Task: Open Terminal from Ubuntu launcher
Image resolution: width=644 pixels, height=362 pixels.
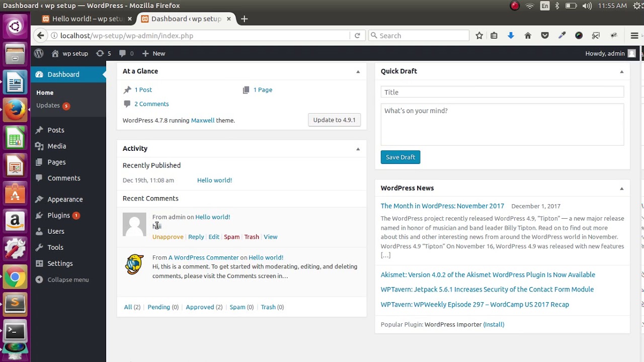Action: tap(15, 332)
